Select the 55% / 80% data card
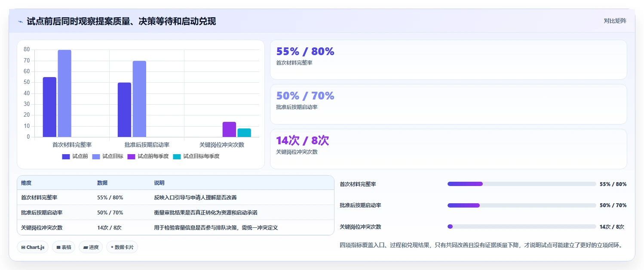 (x=448, y=60)
